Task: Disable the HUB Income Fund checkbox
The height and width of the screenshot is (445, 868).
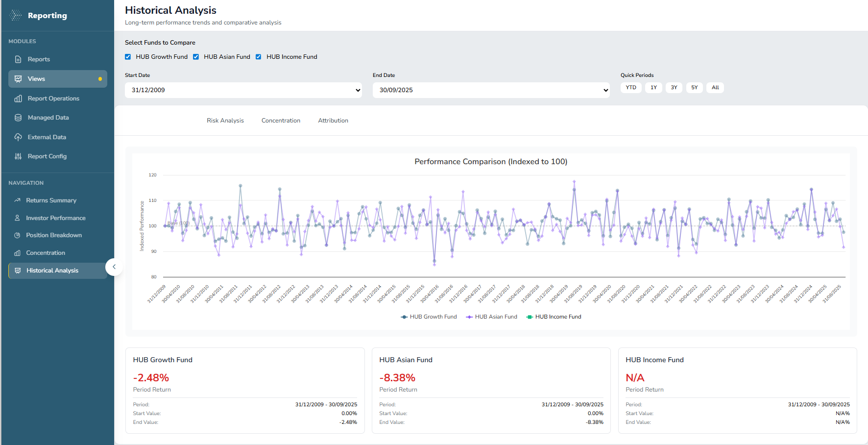Action: (x=258, y=57)
